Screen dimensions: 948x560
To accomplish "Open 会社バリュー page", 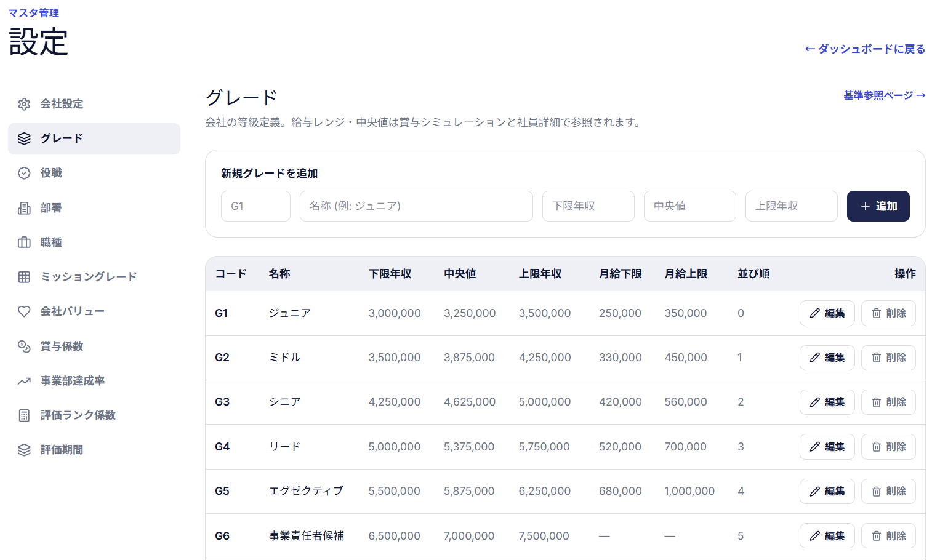I will [x=94, y=311].
